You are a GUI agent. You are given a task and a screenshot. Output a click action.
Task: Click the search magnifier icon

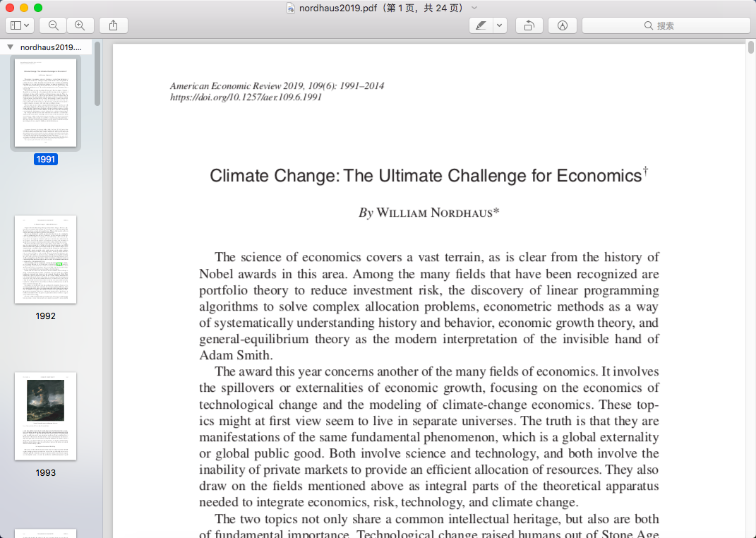(649, 25)
